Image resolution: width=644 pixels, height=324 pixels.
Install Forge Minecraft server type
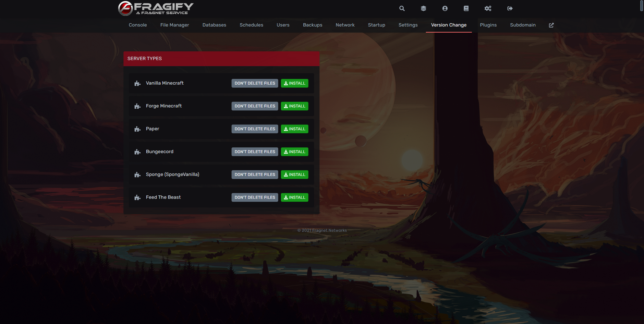294,106
